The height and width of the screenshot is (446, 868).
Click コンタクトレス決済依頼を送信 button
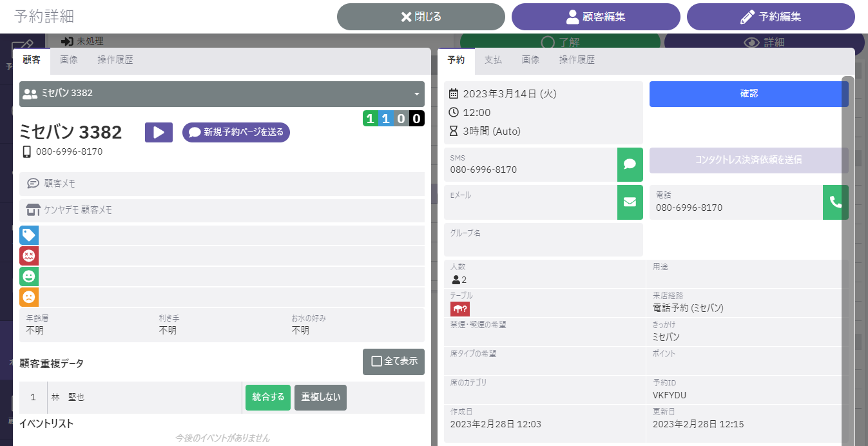749,160
